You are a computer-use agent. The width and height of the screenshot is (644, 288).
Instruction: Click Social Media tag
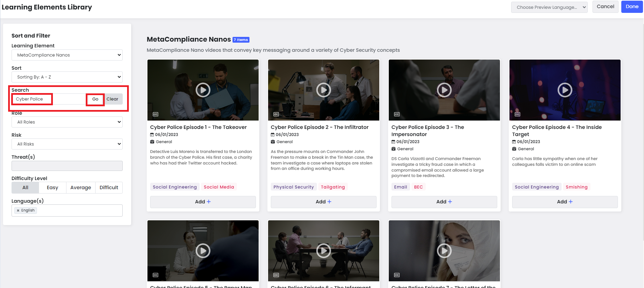click(x=219, y=187)
